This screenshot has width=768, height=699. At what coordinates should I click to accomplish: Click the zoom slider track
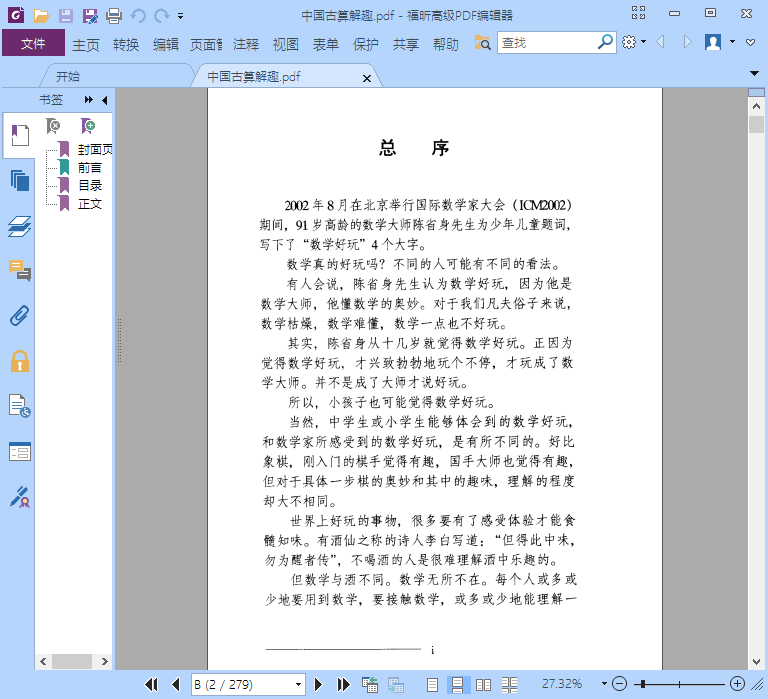tap(679, 684)
